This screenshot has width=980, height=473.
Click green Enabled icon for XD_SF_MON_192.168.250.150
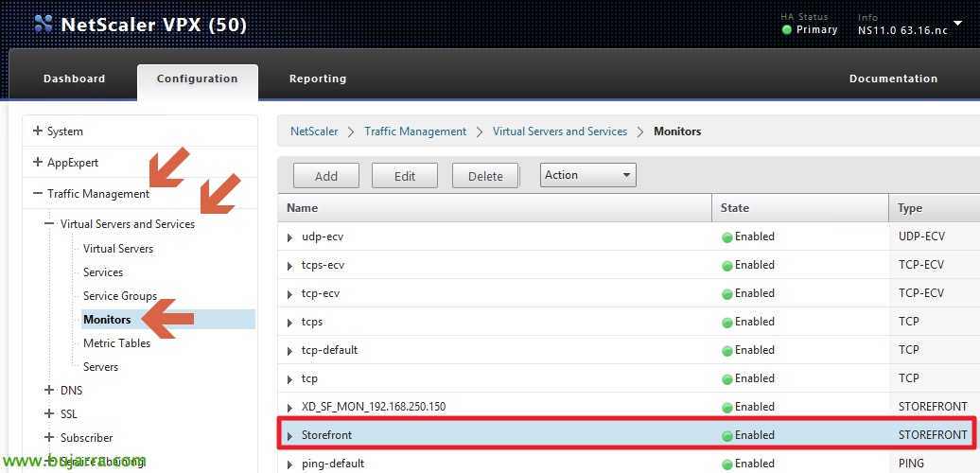[x=726, y=408]
